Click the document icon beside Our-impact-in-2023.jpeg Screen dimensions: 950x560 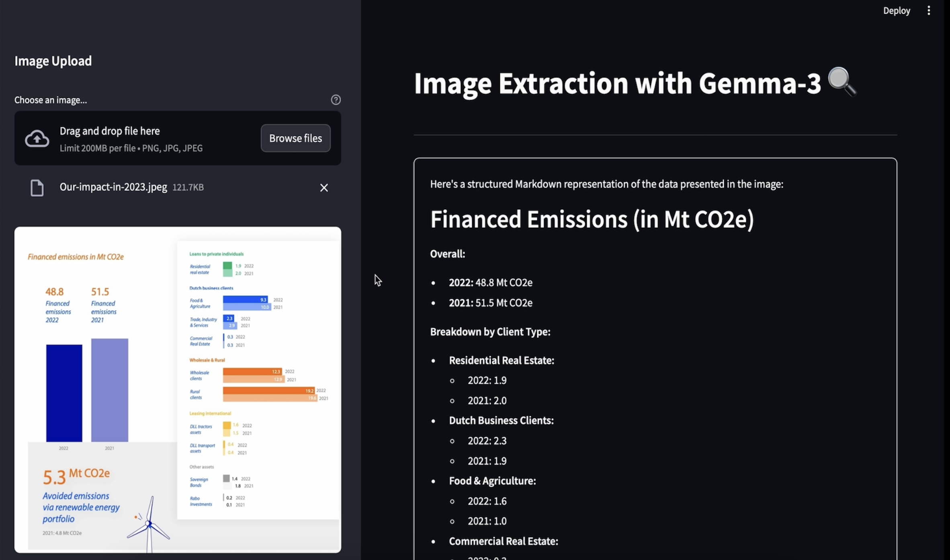(x=37, y=188)
